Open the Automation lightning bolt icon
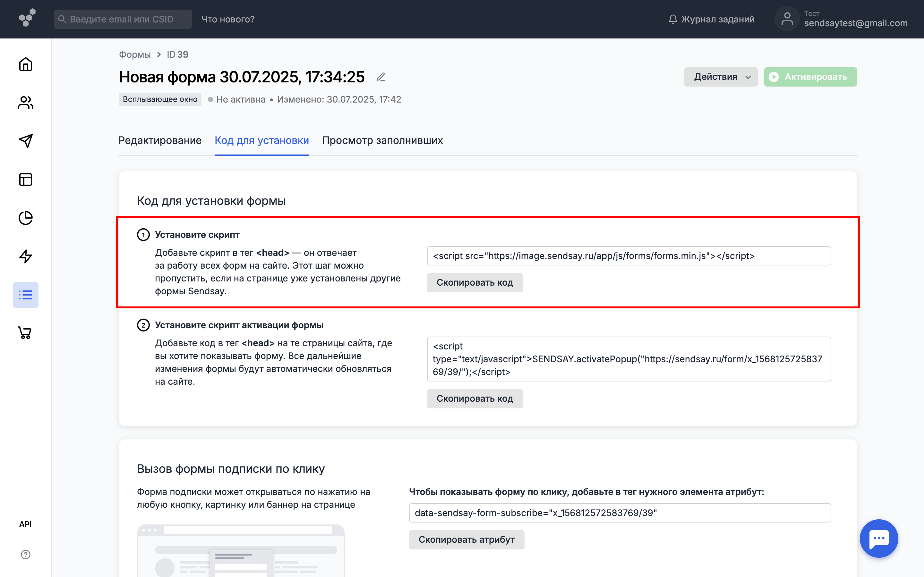Viewport: 924px width, 577px height. 26,256
